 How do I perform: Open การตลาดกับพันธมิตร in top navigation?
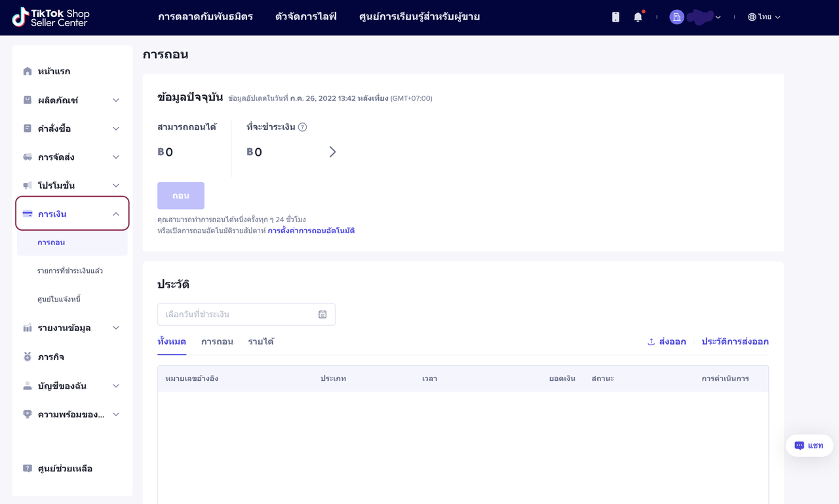[x=205, y=17]
